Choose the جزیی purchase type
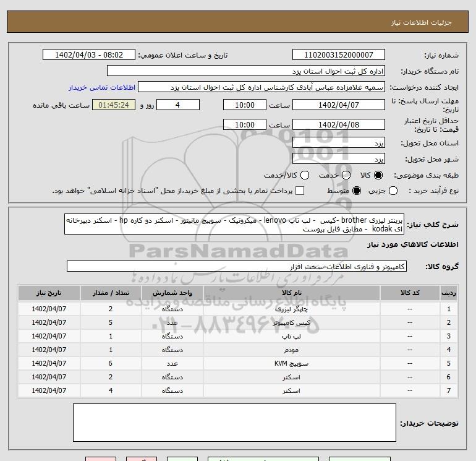Viewport: 476px width, 461px height. click(x=393, y=191)
